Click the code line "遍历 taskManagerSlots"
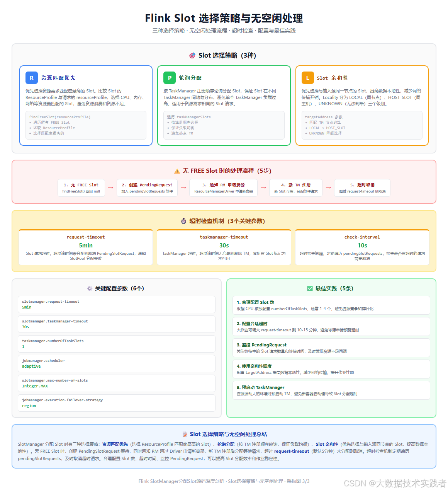 coord(189,117)
